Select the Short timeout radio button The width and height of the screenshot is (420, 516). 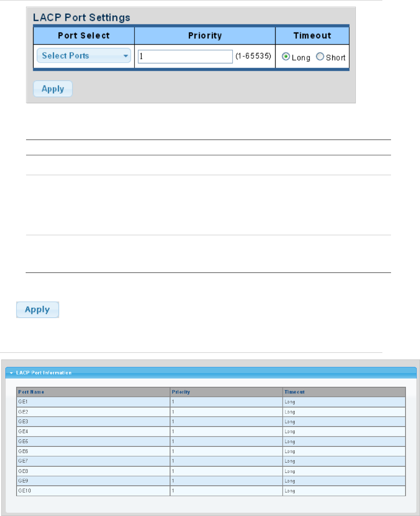[320, 57]
